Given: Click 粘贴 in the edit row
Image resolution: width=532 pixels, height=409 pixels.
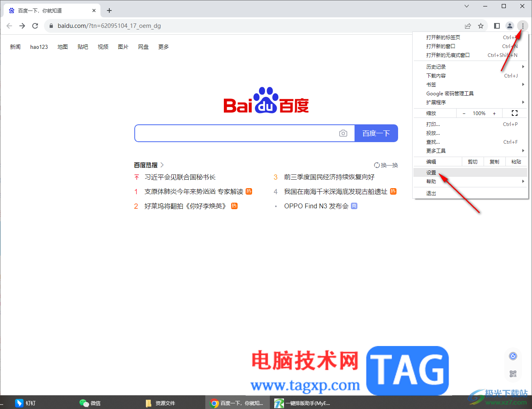Looking at the screenshot, I should pyautogui.click(x=516, y=162).
